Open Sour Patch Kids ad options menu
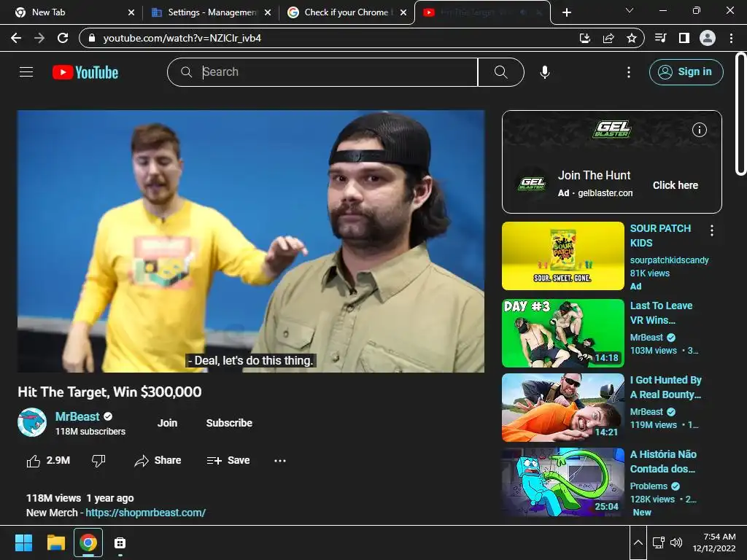The width and height of the screenshot is (747, 560). tap(712, 231)
